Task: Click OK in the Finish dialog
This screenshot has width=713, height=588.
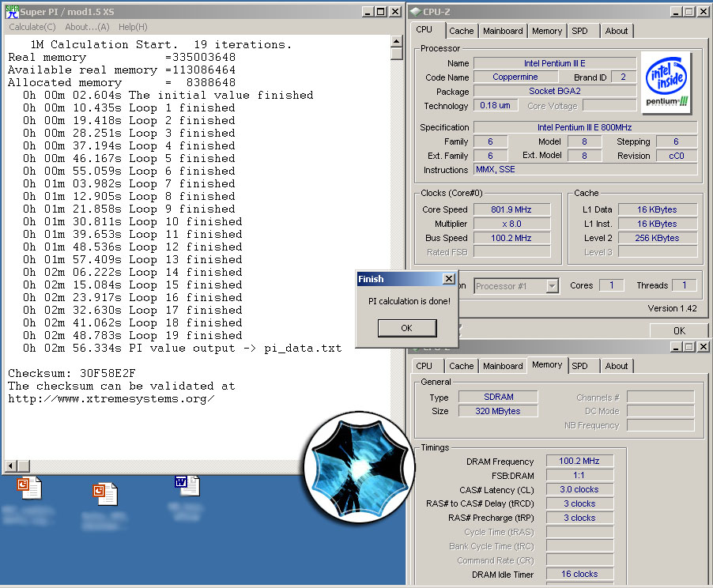Action: [x=407, y=328]
